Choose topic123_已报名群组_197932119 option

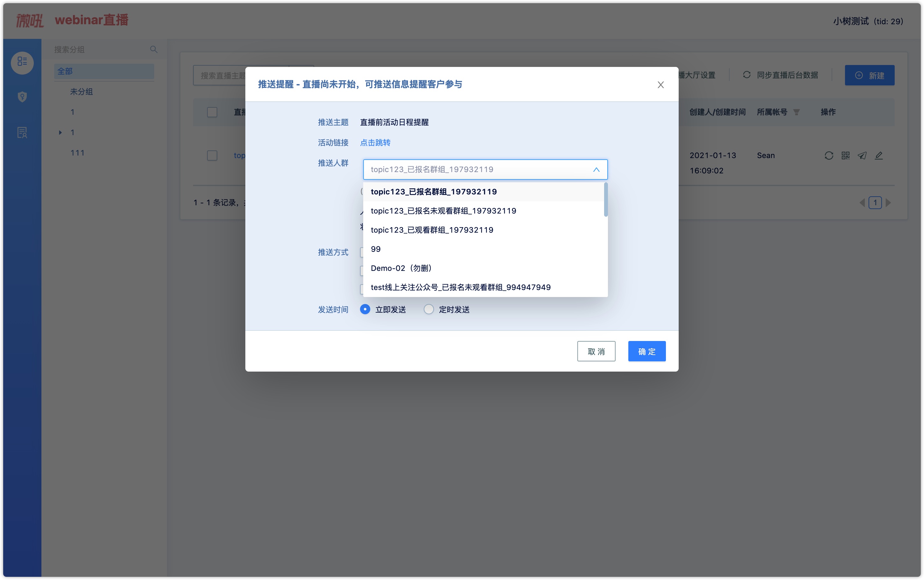[x=483, y=192]
